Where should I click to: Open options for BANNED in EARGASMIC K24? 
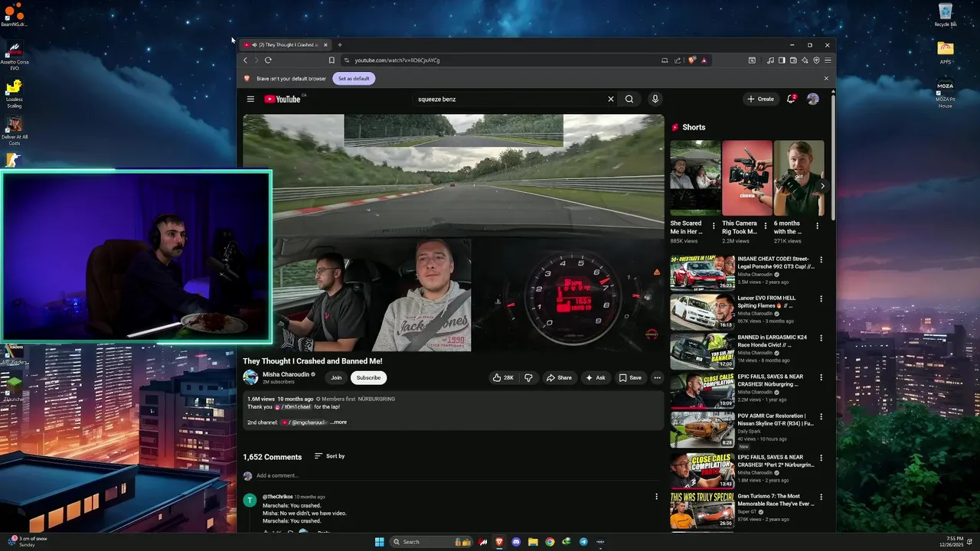tap(821, 338)
